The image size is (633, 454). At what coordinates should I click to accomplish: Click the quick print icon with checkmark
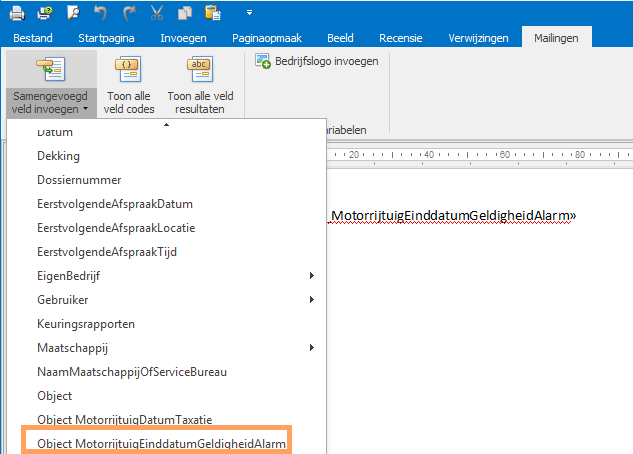(45, 13)
